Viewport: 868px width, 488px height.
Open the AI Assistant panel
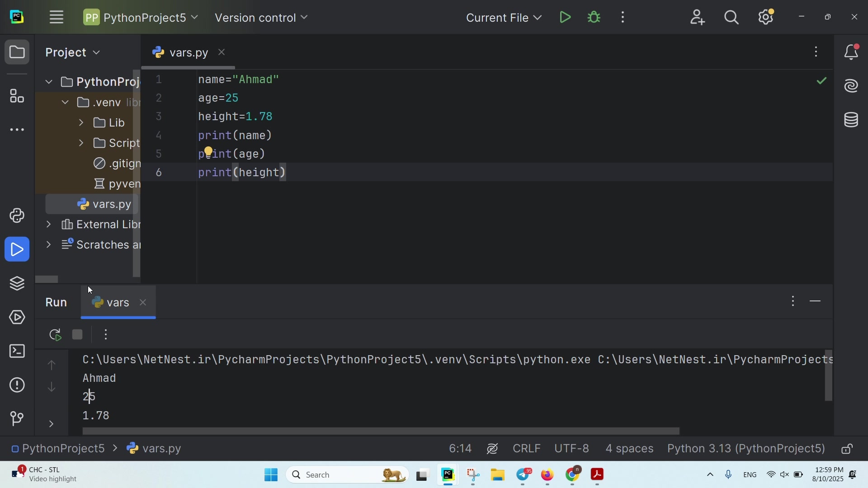coord(852,86)
